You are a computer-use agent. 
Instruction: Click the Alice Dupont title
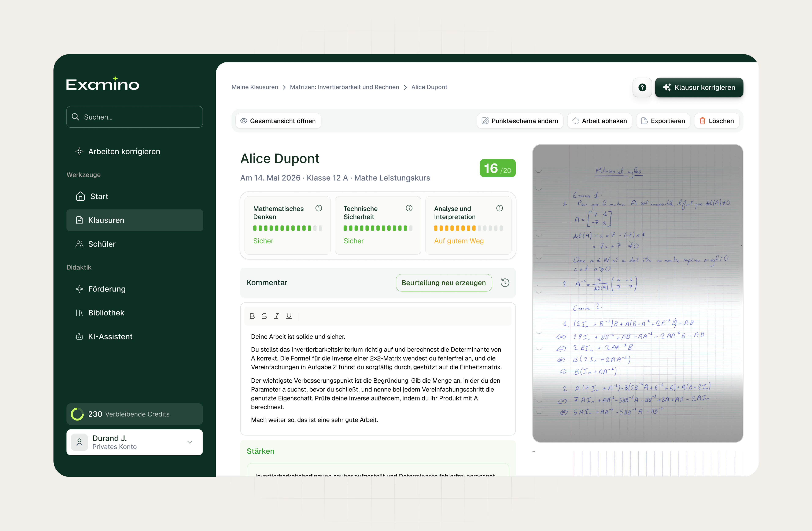280,159
